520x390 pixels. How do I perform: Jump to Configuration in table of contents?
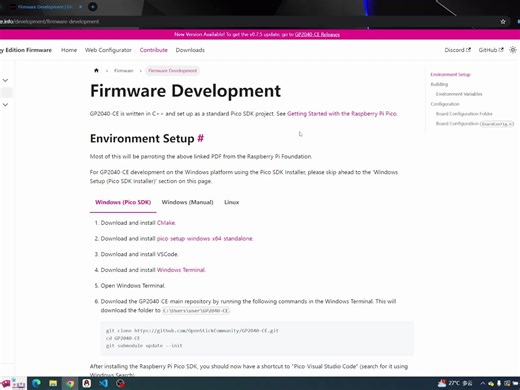click(x=445, y=104)
